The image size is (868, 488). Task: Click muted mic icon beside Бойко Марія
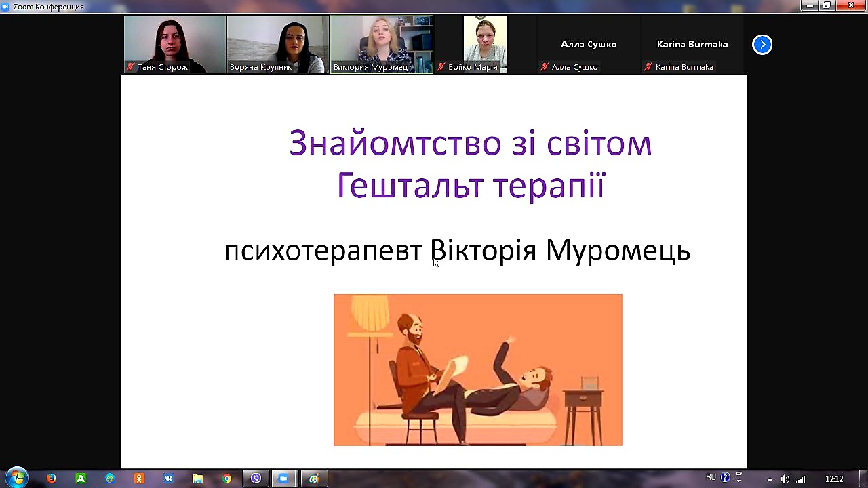[441, 67]
